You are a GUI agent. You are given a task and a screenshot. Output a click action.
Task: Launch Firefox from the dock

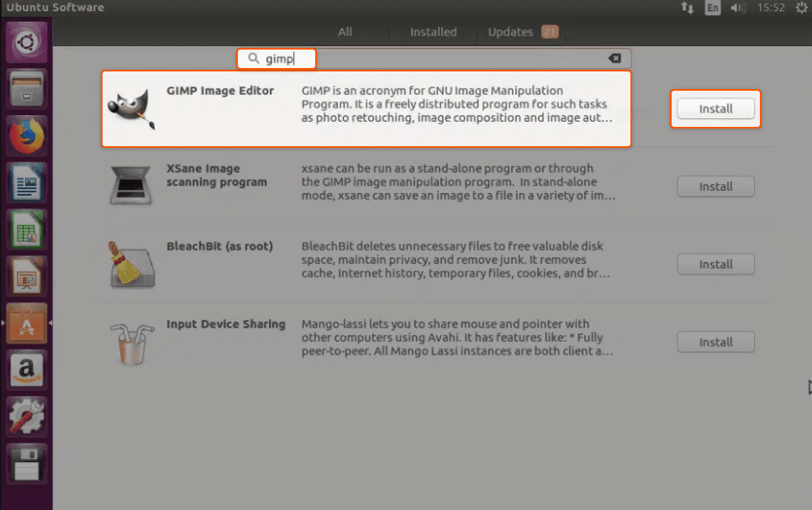click(x=26, y=136)
